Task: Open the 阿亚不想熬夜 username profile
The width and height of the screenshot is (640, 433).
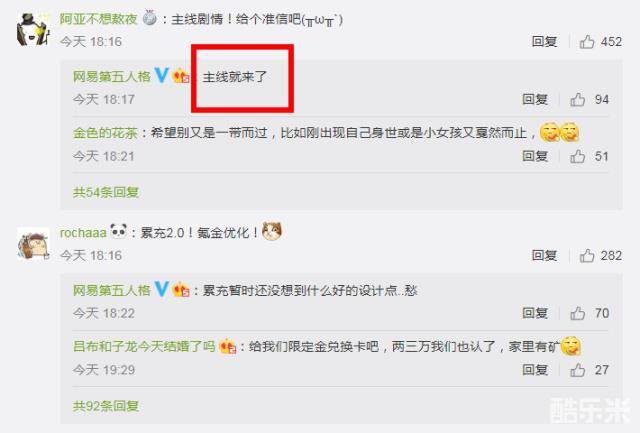Action: coord(98,19)
